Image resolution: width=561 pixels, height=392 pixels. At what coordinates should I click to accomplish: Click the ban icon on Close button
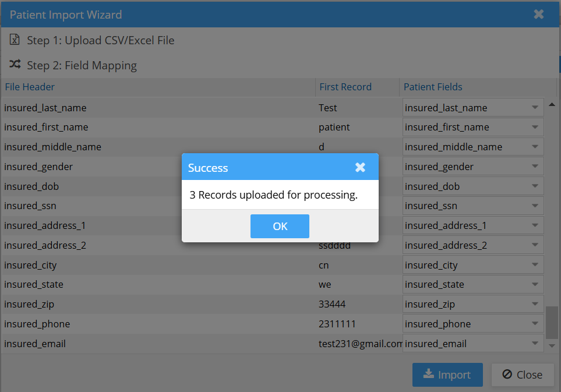click(507, 375)
